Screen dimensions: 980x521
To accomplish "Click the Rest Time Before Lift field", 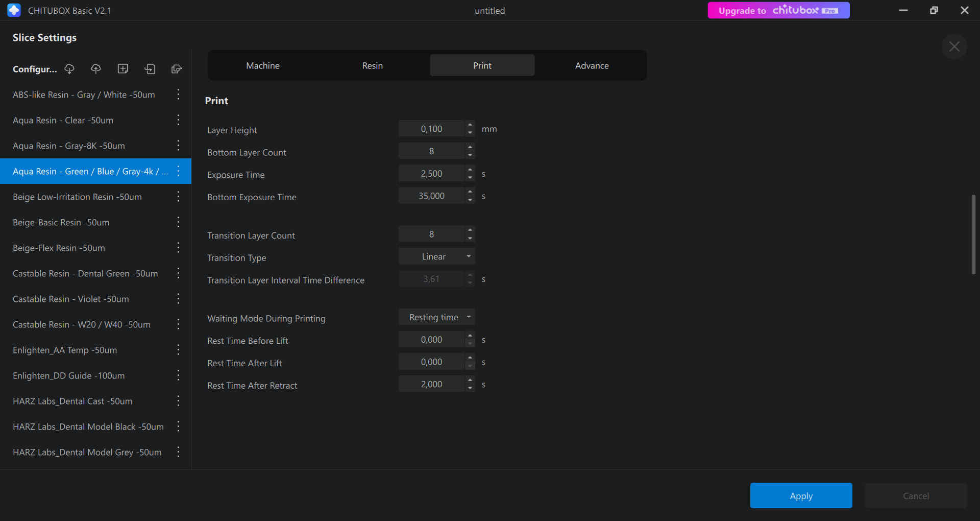I will pyautogui.click(x=432, y=340).
